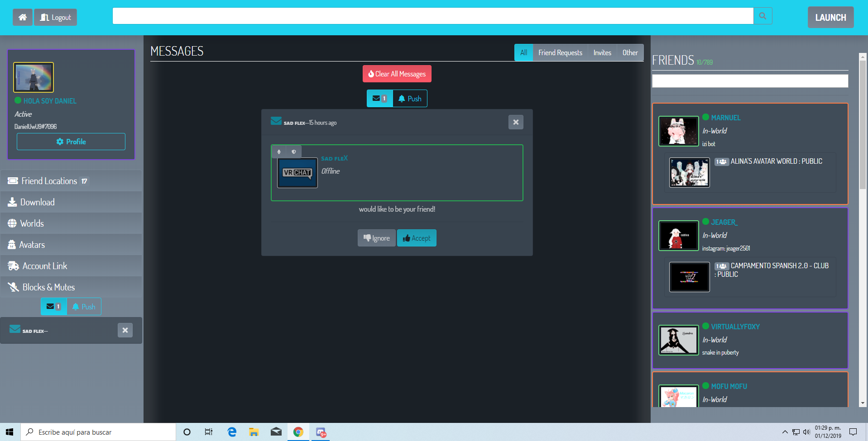Open Avatars in the sidebar

[71, 245]
